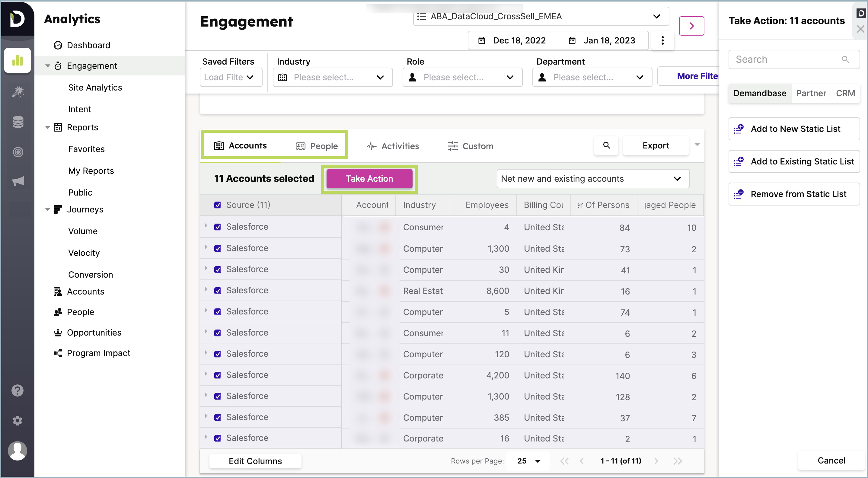Screen dimensions: 868x478
Task: Click the pink right-arrow panel toggle
Action: coord(691,26)
